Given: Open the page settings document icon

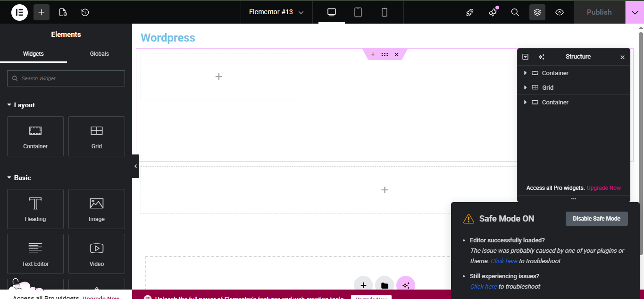Looking at the screenshot, I should (63, 12).
